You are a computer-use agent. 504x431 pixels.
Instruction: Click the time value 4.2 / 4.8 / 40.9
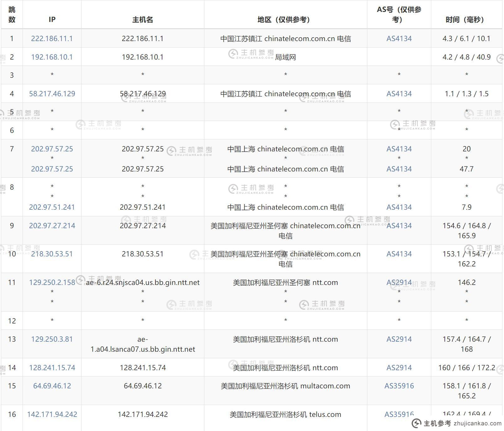click(467, 57)
